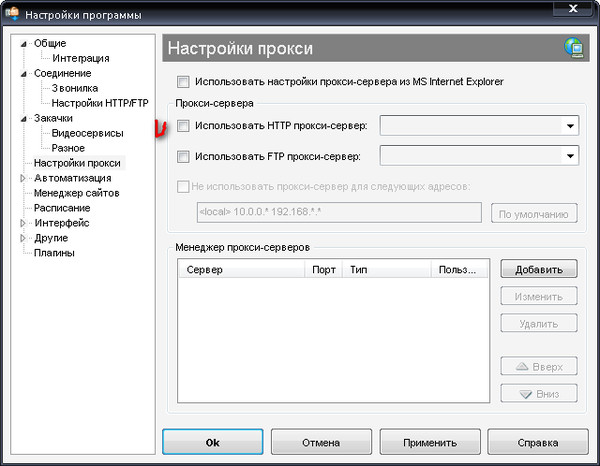Image resolution: width=600 pixels, height=466 pixels.
Task: Open 'Менеджер сайтов' settings
Action: (77, 193)
